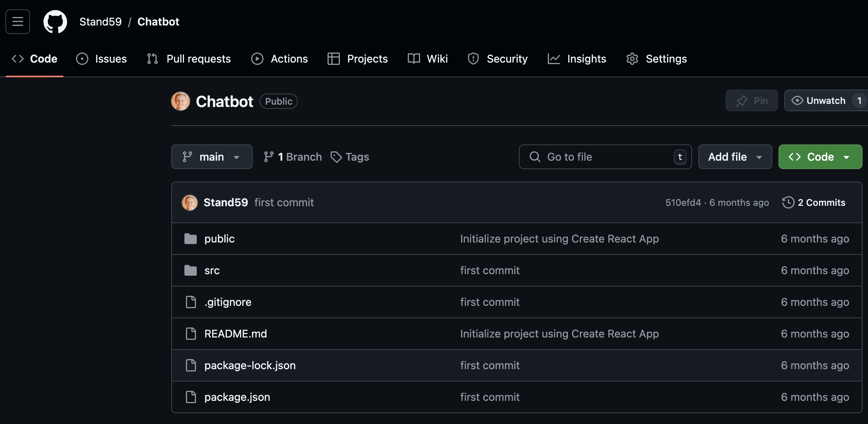Click the public folder icon
This screenshot has height=424, width=868.
coord(191,239)
